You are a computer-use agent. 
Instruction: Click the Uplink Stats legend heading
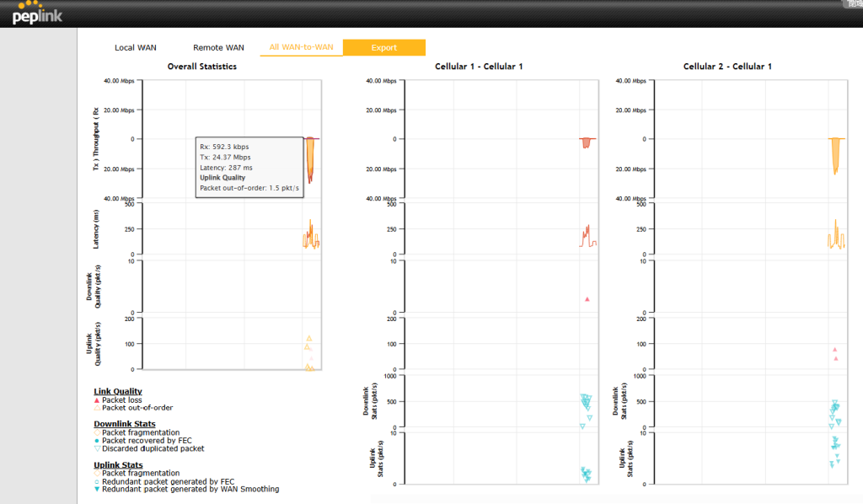(x=118, y=464)
